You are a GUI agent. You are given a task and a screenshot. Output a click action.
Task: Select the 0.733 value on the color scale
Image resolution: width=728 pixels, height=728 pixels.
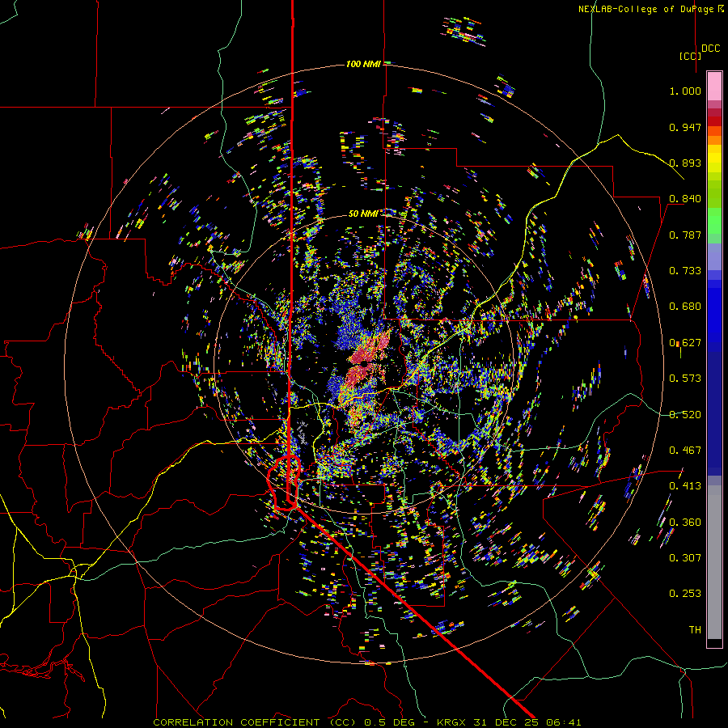coord(685,271)
